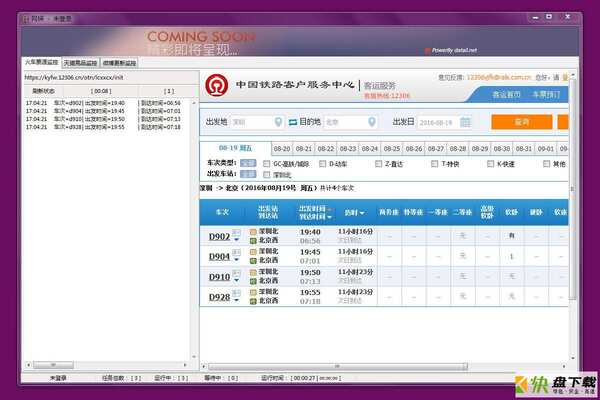Click the orange origin-station icon in D928 row
The image size is (600, 400).
pyautogui.click(x=253, y=292)
